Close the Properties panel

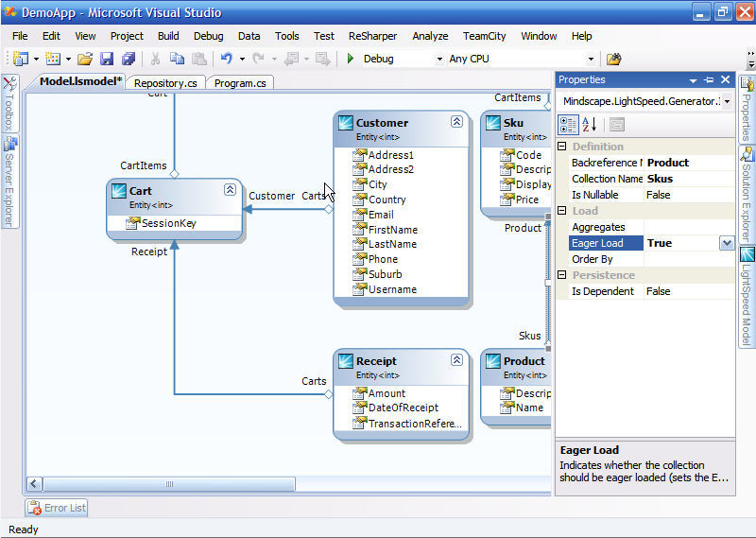pyautogui.click(x=725, y=80)
